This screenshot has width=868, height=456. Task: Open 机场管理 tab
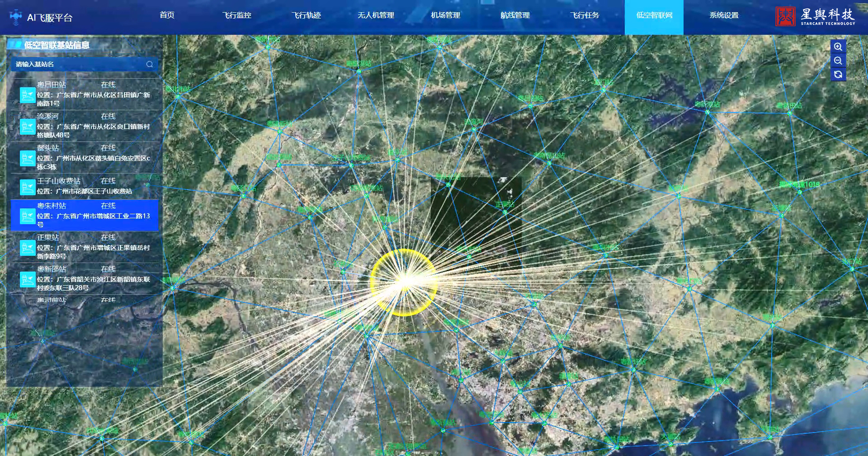445,15
